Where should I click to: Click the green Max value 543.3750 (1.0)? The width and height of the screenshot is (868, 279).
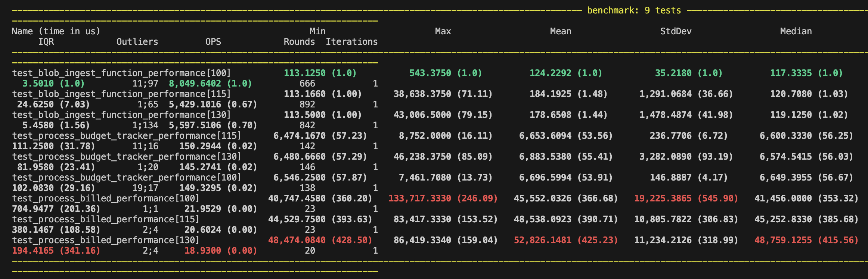coord(446,73)
